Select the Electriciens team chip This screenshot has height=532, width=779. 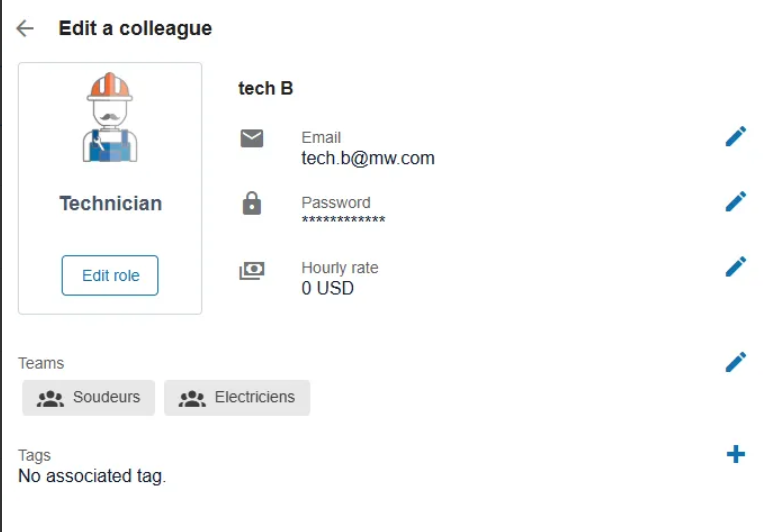click(x=237, y=397)
